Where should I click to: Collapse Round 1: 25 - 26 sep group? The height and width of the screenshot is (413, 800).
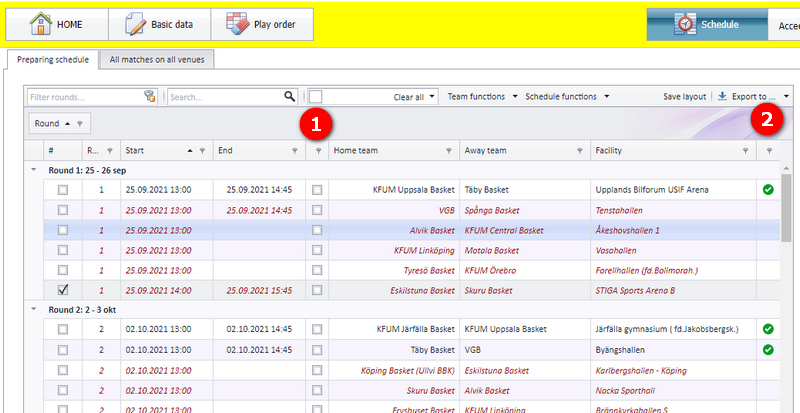[x=34, y=169]
